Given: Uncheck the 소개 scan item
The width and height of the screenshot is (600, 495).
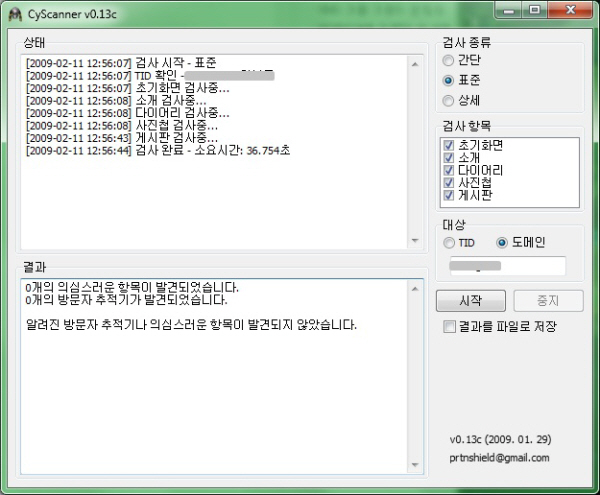Looking at the screenshot, I should [x=448, y=158].
